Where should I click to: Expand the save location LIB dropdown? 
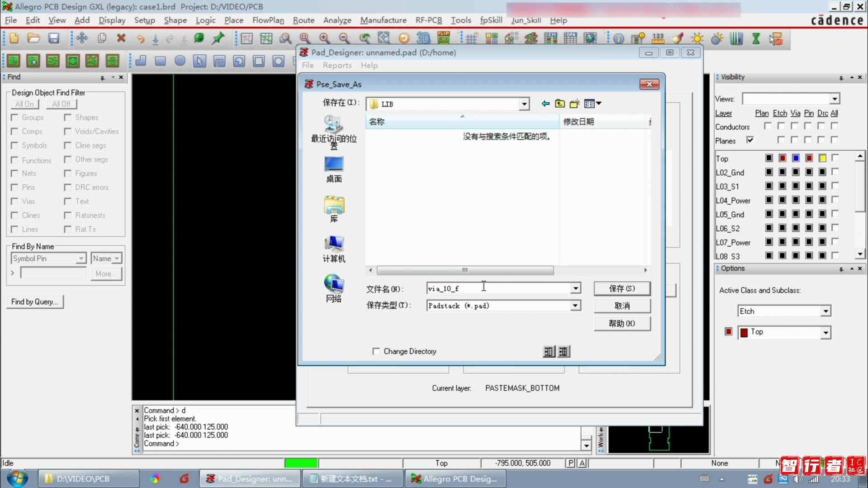(524, 104)
